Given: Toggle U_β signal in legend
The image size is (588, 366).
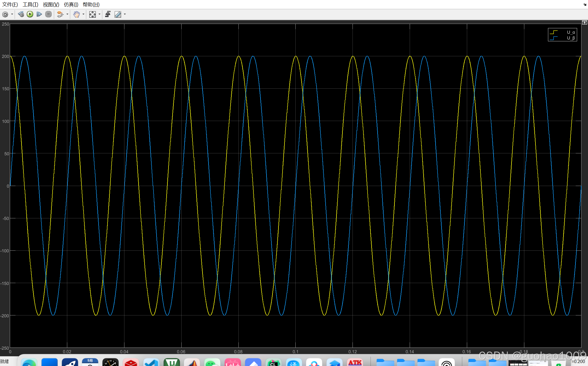Looking at the screenshot, I should click(x=571, y=38).
